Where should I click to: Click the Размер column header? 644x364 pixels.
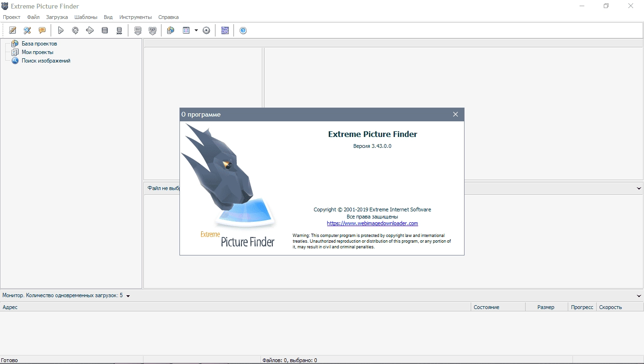(x=546, y=307)
